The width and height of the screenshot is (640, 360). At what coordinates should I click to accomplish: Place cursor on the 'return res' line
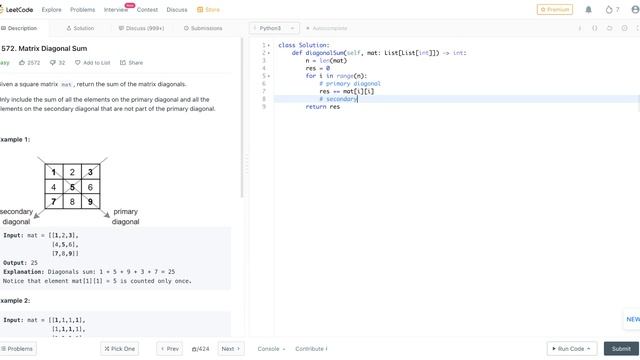click(322, 107)
